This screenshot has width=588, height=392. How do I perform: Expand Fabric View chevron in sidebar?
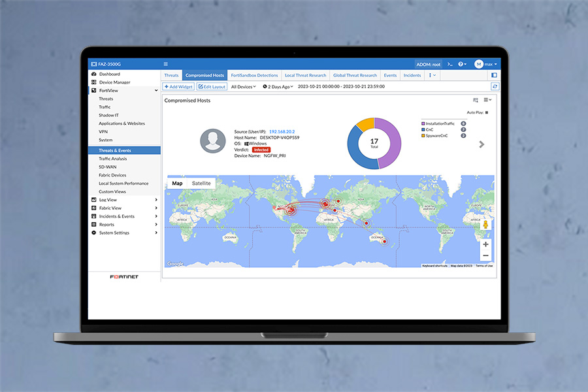click(x=156, y=208)
